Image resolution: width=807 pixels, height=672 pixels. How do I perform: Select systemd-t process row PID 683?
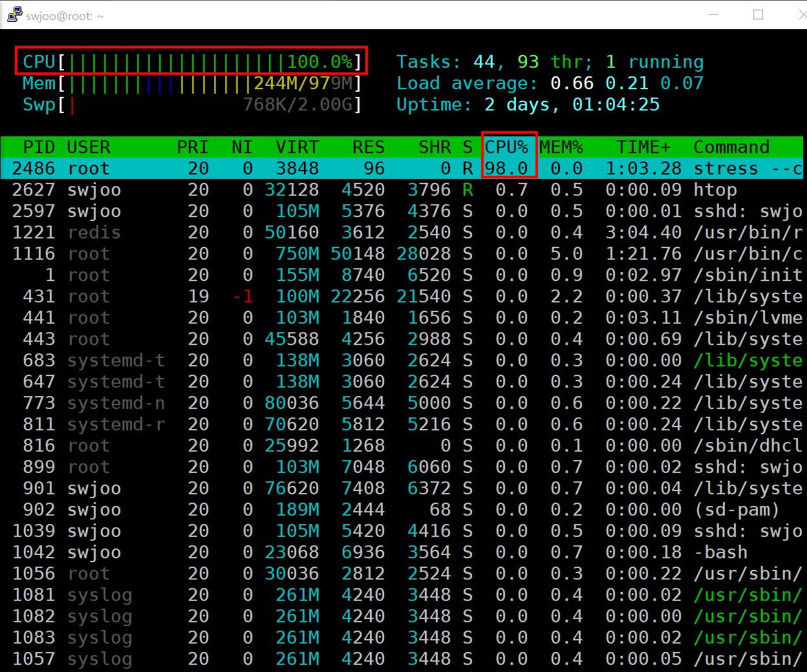click(402, 360)
